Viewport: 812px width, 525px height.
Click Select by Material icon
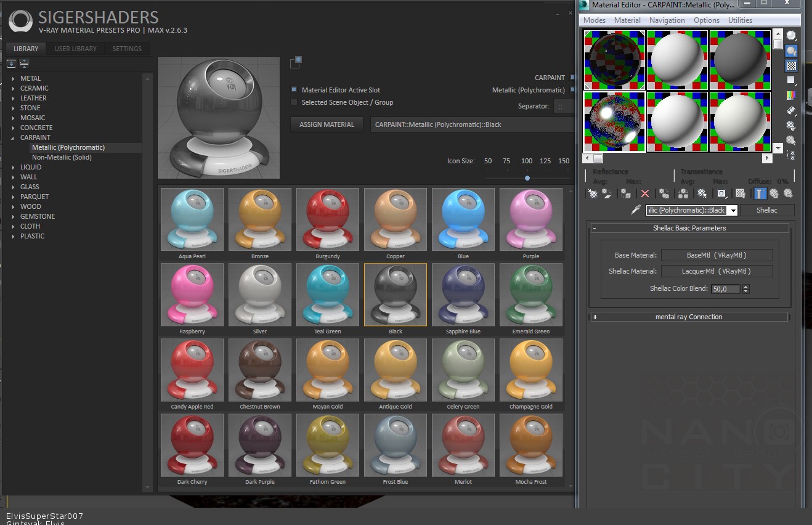point(791,140)
